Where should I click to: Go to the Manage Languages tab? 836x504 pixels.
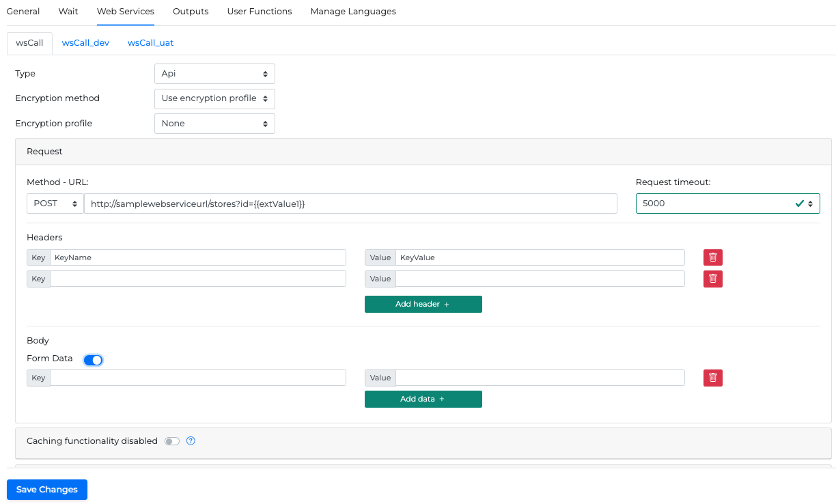pos(353,12)
